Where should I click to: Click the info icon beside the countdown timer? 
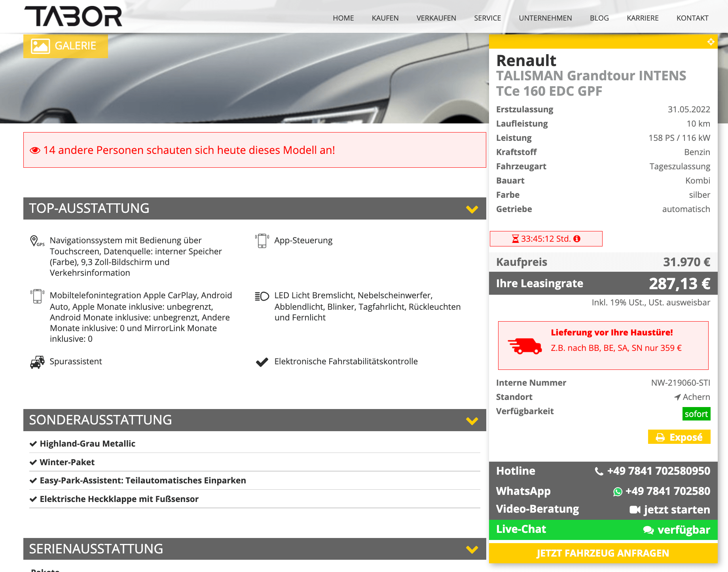(x=577, y=239)
